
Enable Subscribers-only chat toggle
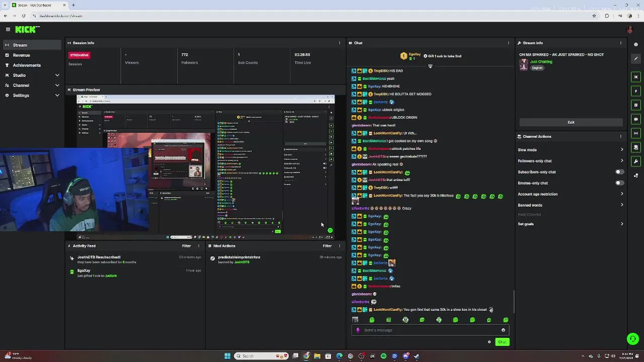click(x=619, y=172)
